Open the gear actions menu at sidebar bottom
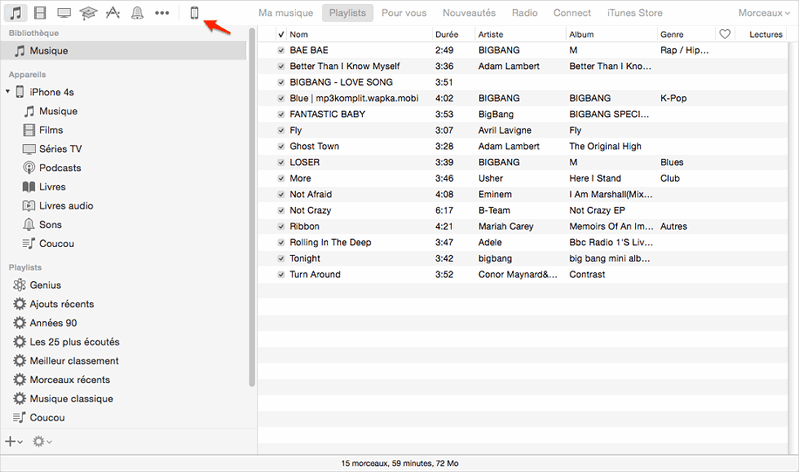 pos(42,441)
